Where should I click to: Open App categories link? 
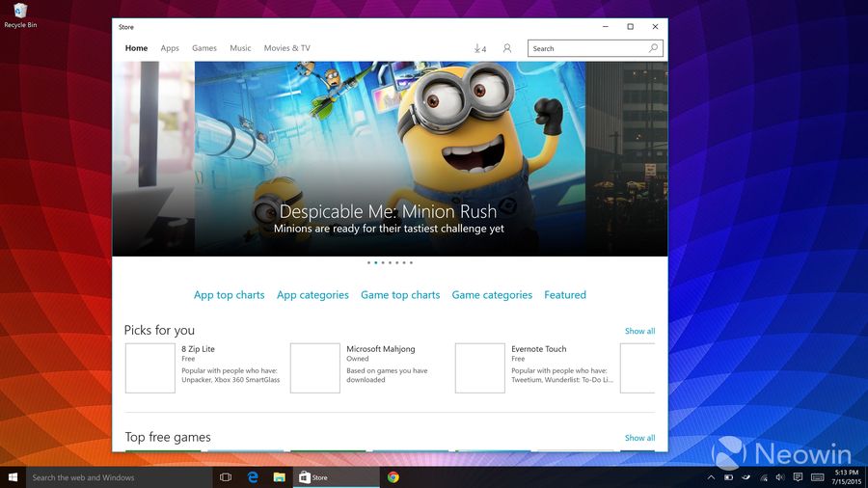point(312,295)
